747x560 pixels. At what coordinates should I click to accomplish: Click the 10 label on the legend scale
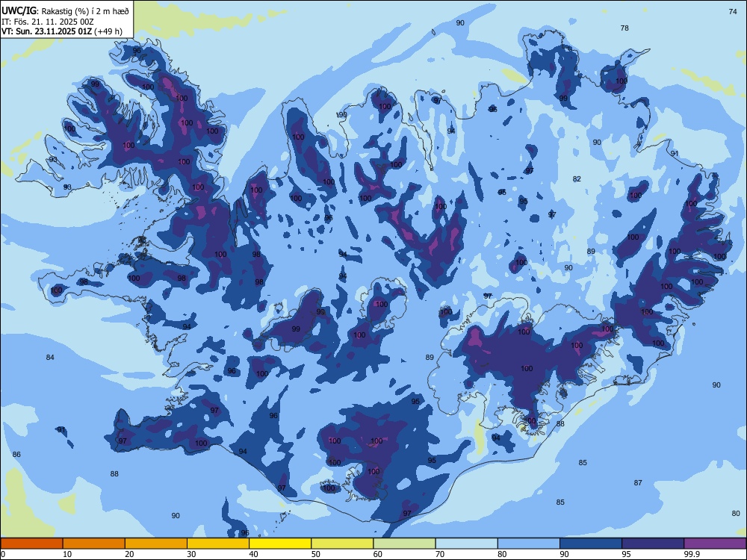click(x=67, y=554)
